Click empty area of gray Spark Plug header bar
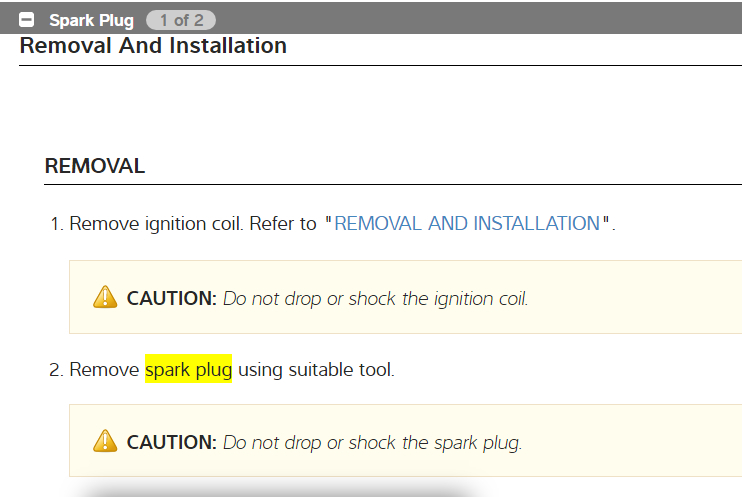 coord(480,18)
